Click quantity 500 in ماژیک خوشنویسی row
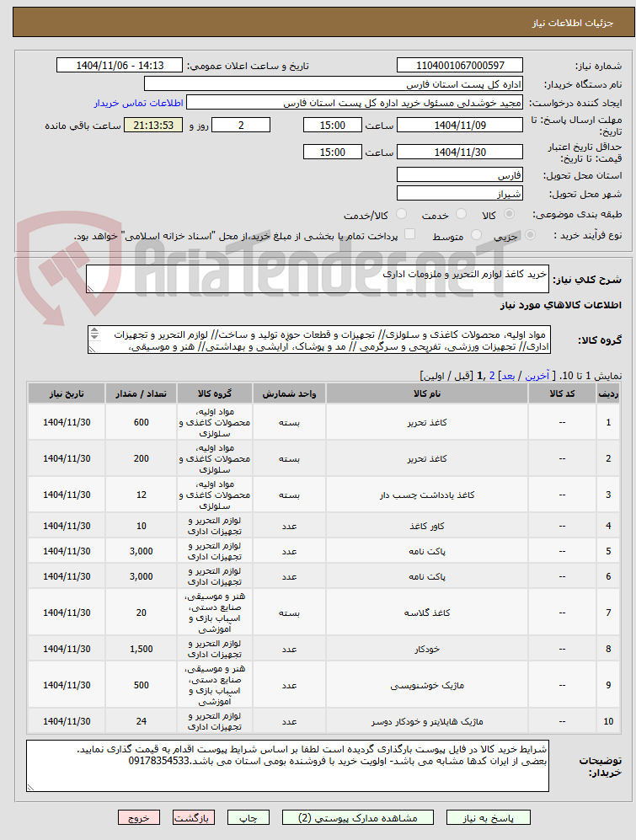Viewport: 636px width, 840px height. 142,685
